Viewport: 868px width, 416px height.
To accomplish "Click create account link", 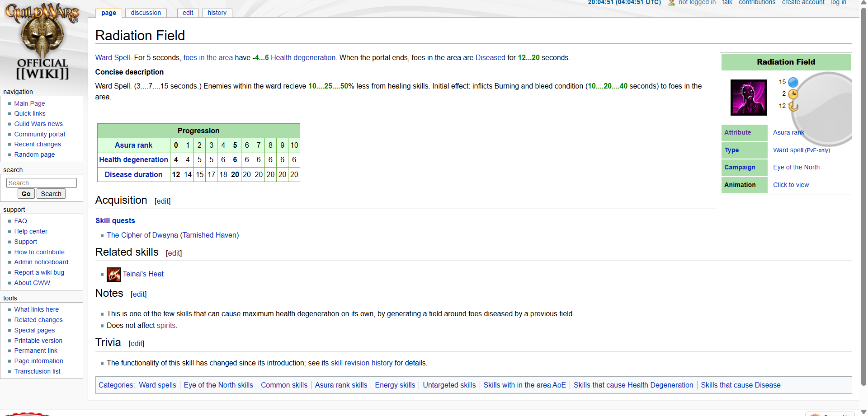I will [x=803, y=3].
